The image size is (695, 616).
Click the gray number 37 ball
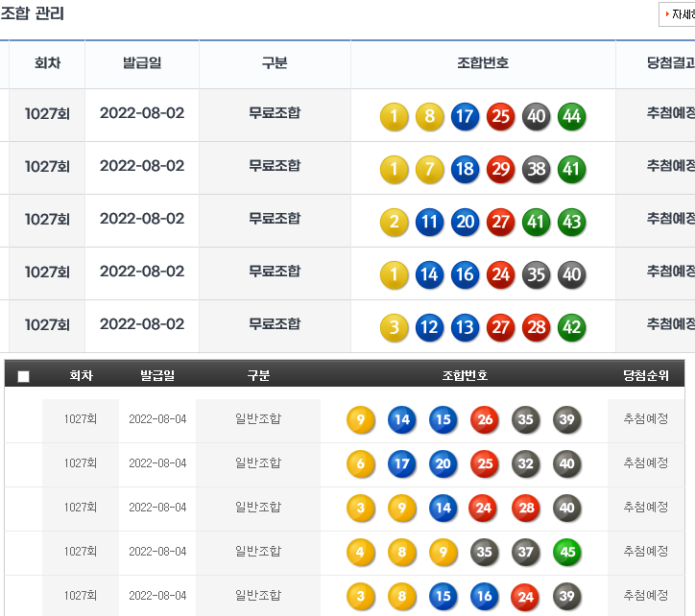pyautogui.click(x=526, y=553)
